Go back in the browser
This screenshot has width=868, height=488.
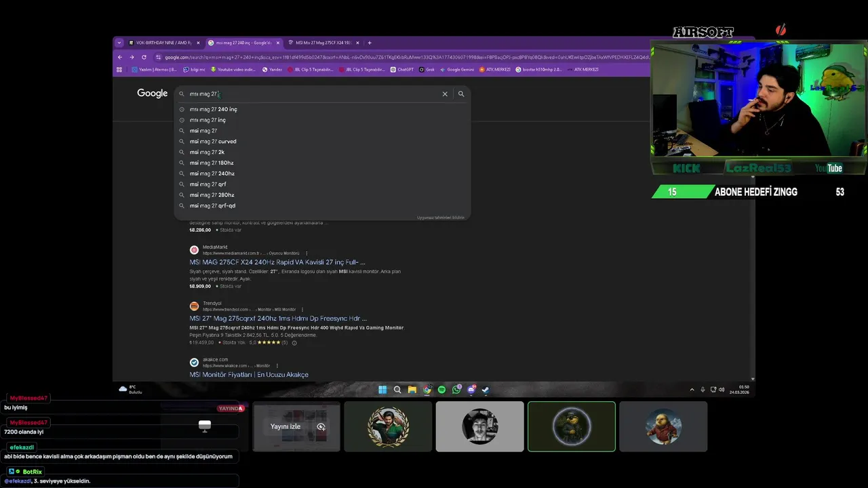[x=120, y=57]
